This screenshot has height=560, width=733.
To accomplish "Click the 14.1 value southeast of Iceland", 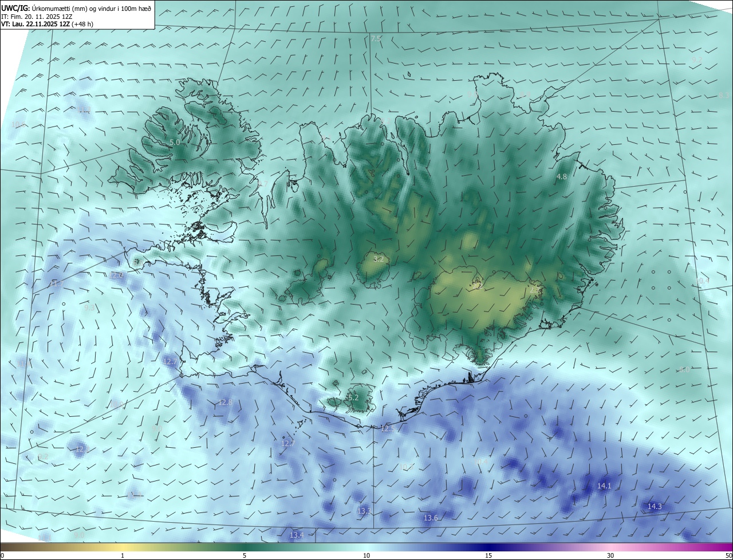I will (x=605, y=486).
